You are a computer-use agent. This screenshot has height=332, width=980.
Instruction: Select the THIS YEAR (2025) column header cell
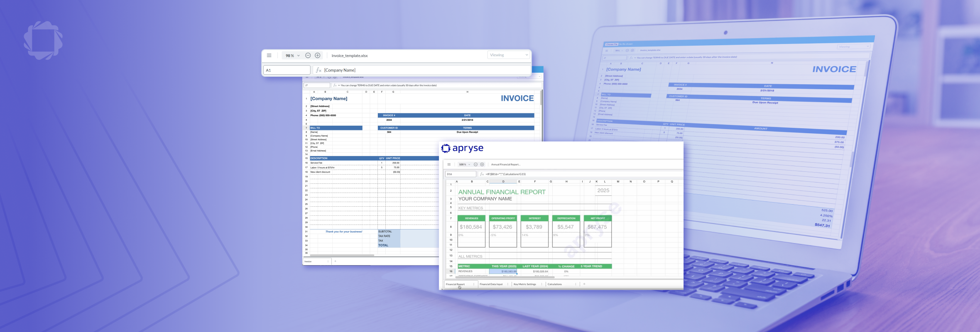(x=504, y=266)
